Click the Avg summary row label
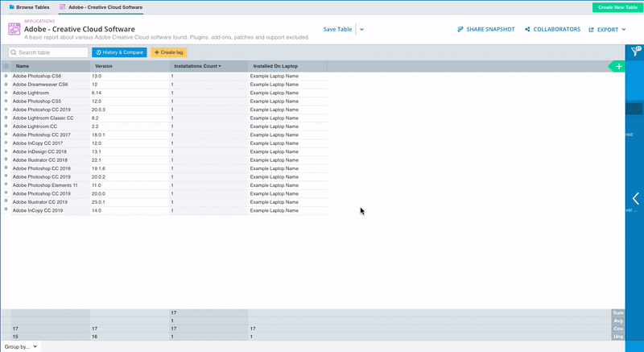 pos(617,321)
